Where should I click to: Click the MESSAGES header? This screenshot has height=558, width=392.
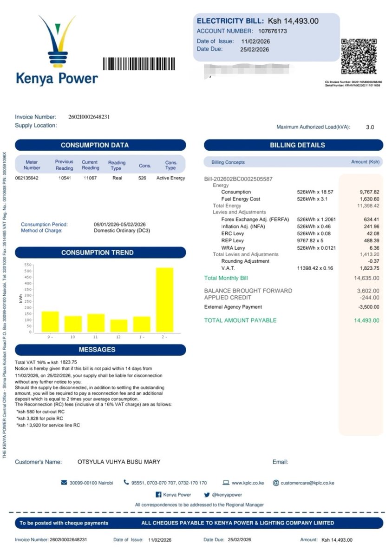pos(100,349)
